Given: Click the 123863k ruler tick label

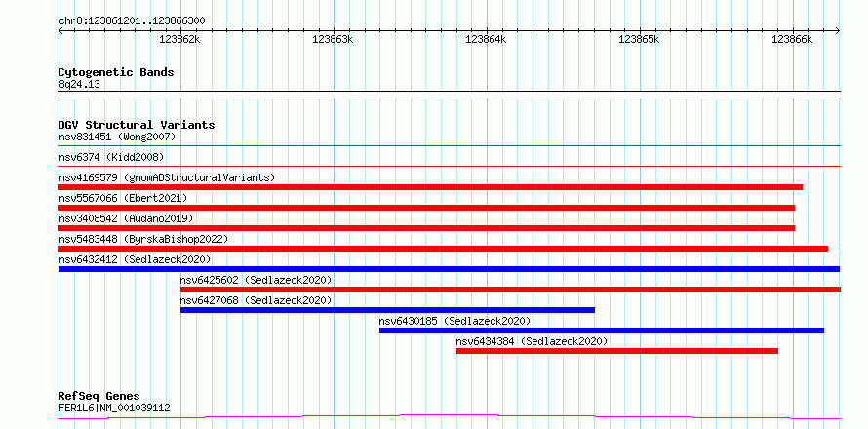Looking at the screenshot, I should coord(333,39).
